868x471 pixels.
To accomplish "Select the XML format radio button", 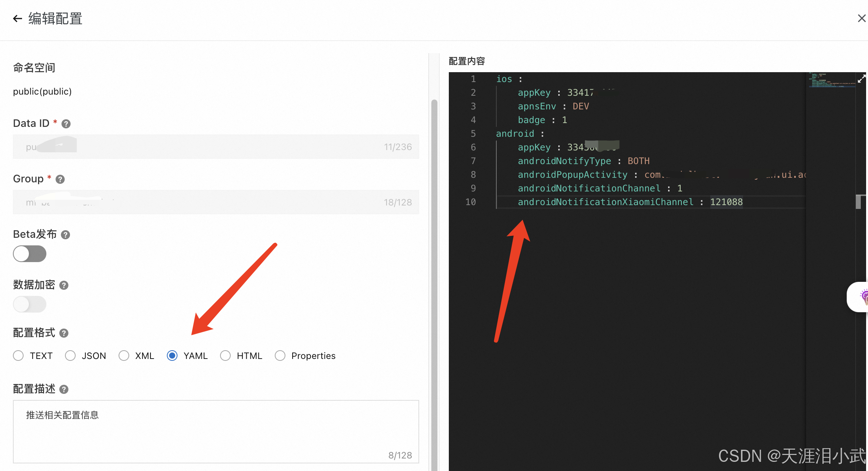I will click(x=124, y=356).
